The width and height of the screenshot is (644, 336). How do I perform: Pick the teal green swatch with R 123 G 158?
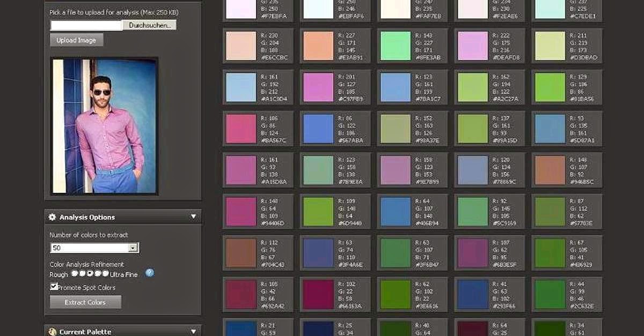coord(318,170)
